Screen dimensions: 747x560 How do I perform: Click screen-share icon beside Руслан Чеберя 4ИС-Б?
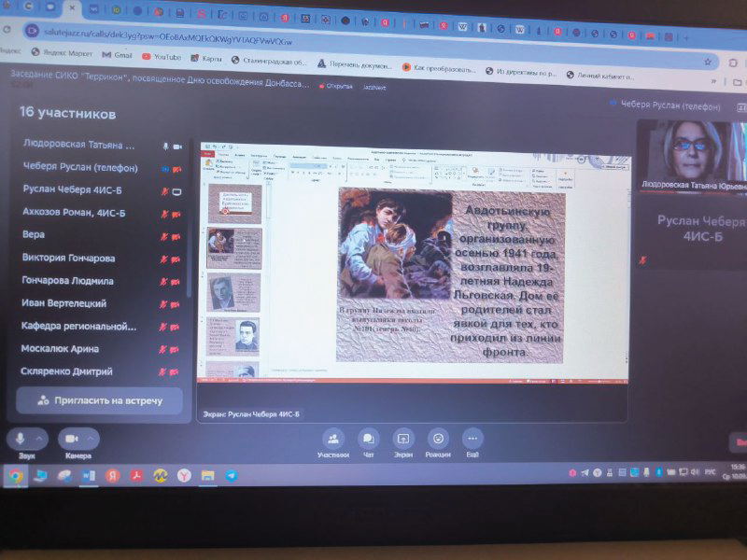pos(176,192)
